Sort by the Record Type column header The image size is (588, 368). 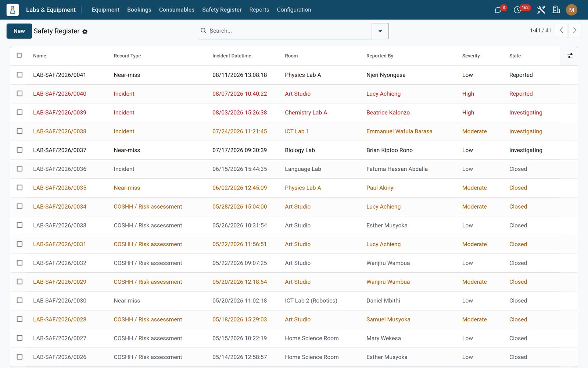point(127,56)
